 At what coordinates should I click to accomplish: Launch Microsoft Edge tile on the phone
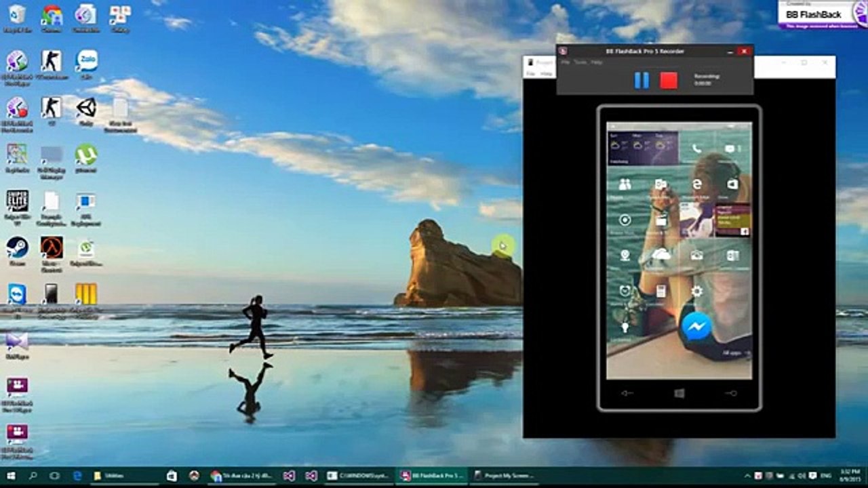tap(696, 184)
